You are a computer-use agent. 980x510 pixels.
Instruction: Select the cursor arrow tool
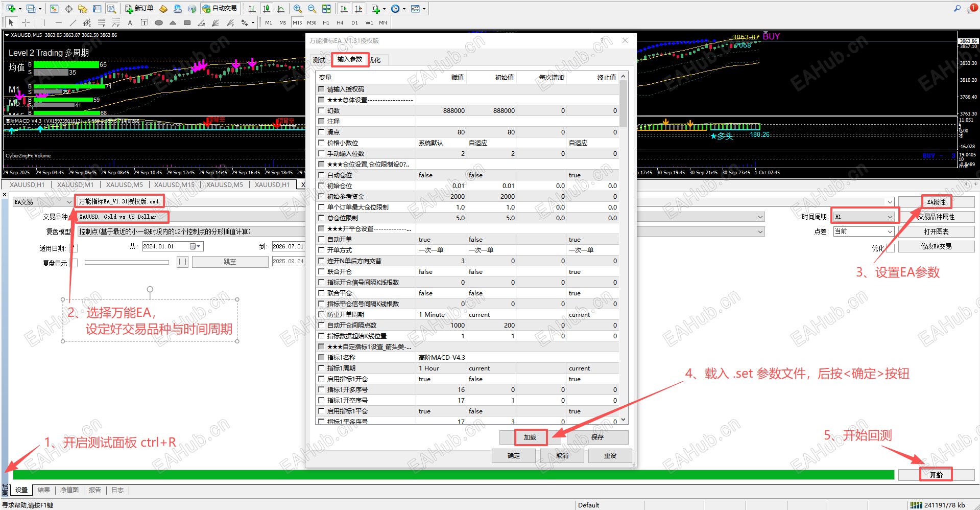click(x=11, y=22)
